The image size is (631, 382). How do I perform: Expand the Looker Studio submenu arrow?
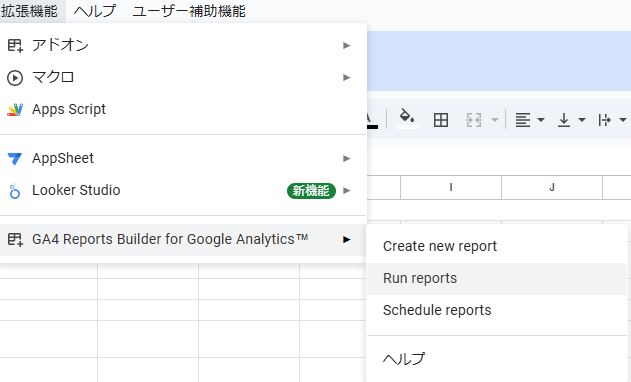346,190
